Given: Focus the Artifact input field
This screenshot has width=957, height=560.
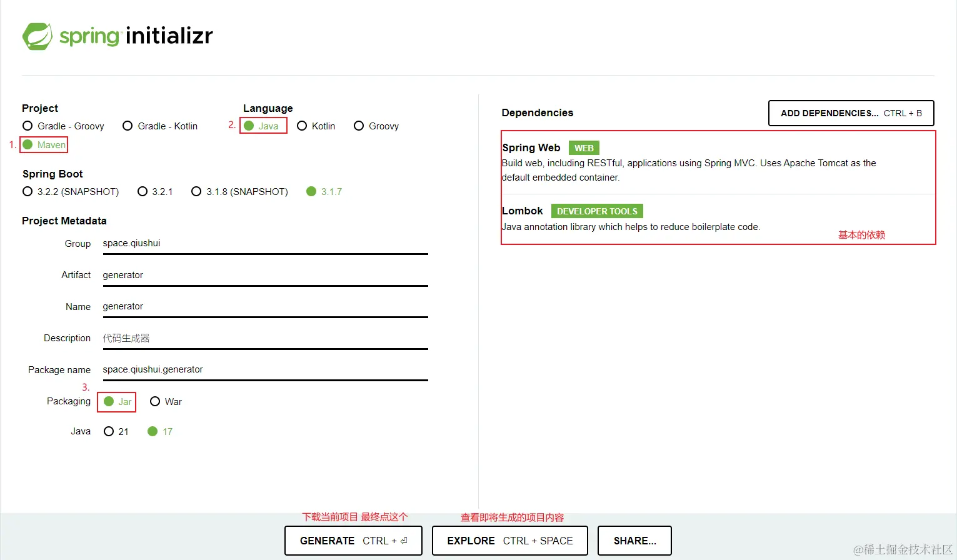Looking at the screenshot, I should 265,276.
